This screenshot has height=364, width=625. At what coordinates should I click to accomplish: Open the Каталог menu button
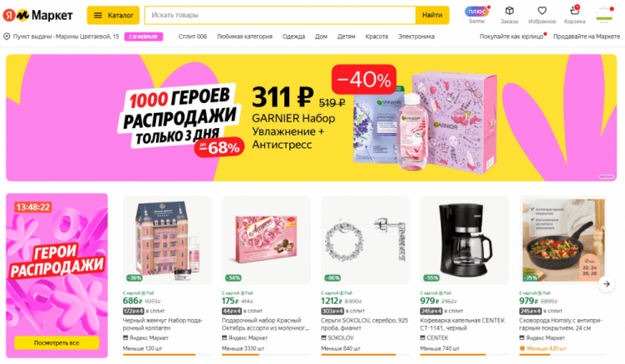click(113, 15)
